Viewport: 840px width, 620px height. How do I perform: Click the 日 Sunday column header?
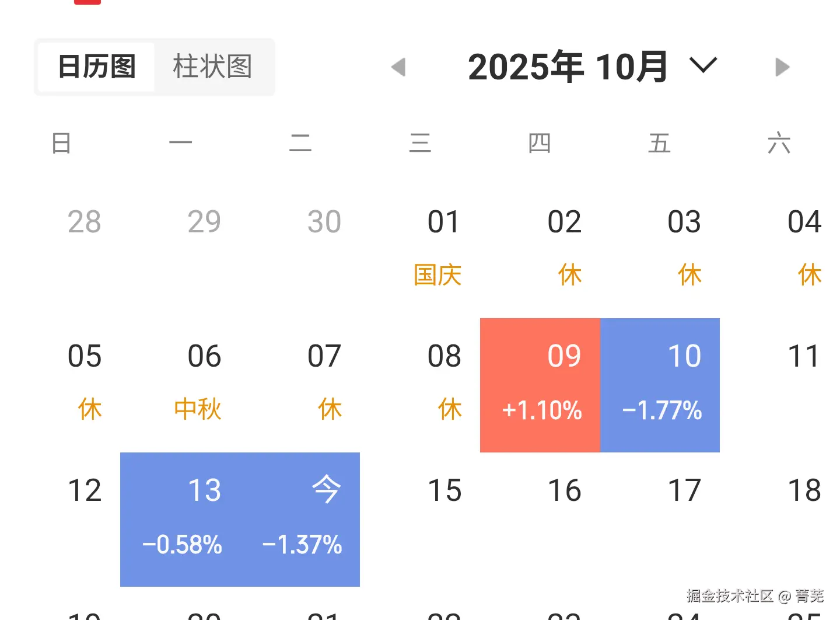click(x=61, y=142)
